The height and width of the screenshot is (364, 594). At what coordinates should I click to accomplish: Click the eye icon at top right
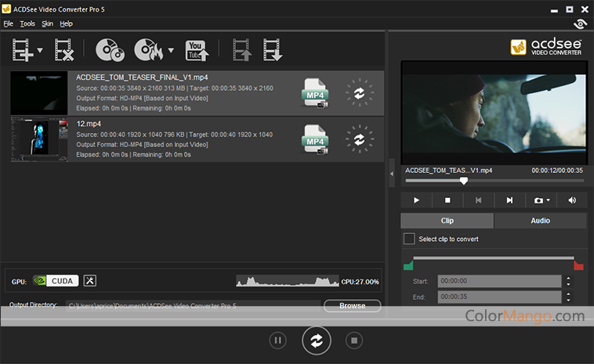coord(580,23)
